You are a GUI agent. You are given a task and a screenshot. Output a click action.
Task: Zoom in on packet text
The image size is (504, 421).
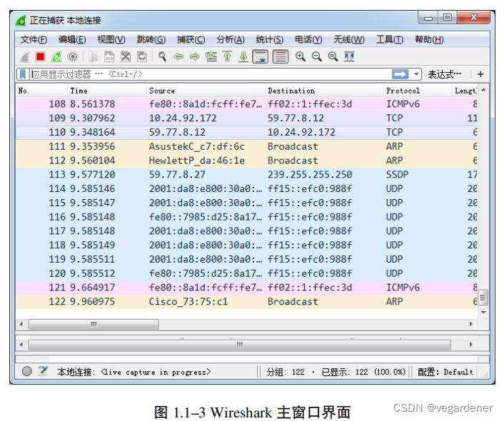click(301, 57)
